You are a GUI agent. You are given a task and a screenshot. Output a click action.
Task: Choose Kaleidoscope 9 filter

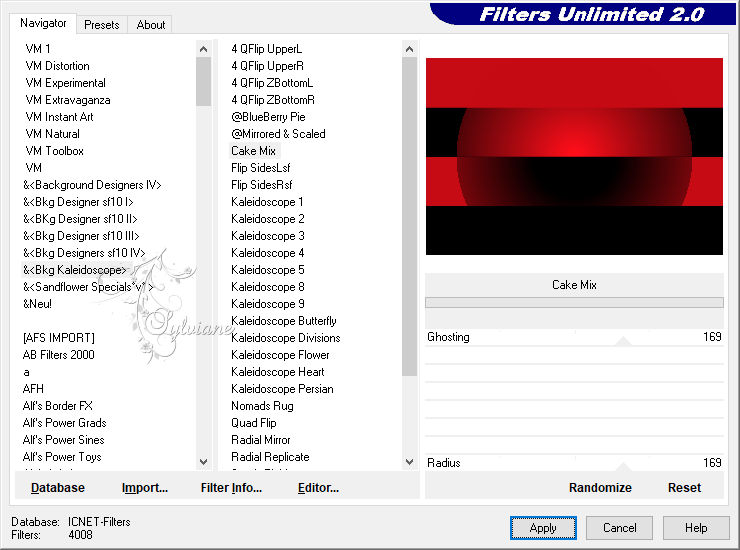(x=268, y=304)
